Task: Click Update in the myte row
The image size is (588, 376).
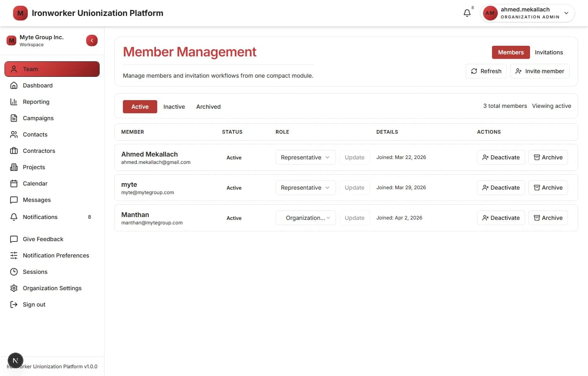Action: click(354, 188)
